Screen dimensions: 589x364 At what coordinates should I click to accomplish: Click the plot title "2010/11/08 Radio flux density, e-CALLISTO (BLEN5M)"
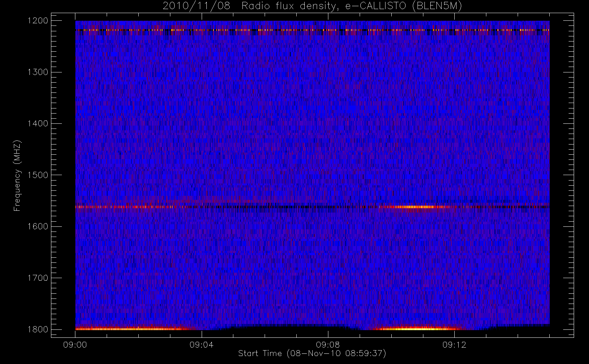312,6
